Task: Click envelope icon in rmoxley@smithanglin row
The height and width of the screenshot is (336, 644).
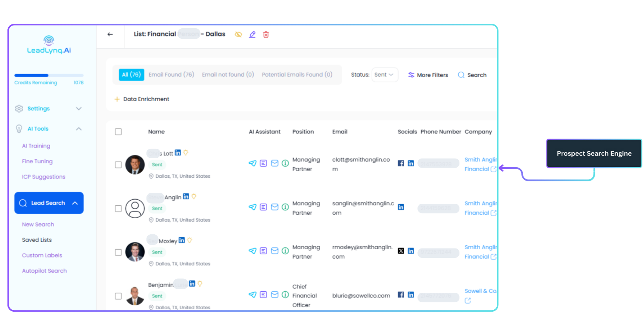Action: click(275, 251)
